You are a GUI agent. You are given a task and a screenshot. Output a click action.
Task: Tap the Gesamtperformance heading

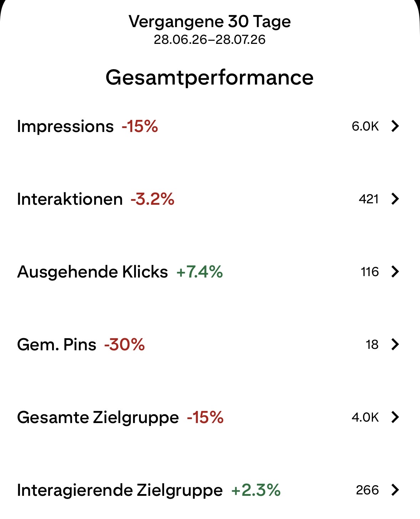[210, 77]
